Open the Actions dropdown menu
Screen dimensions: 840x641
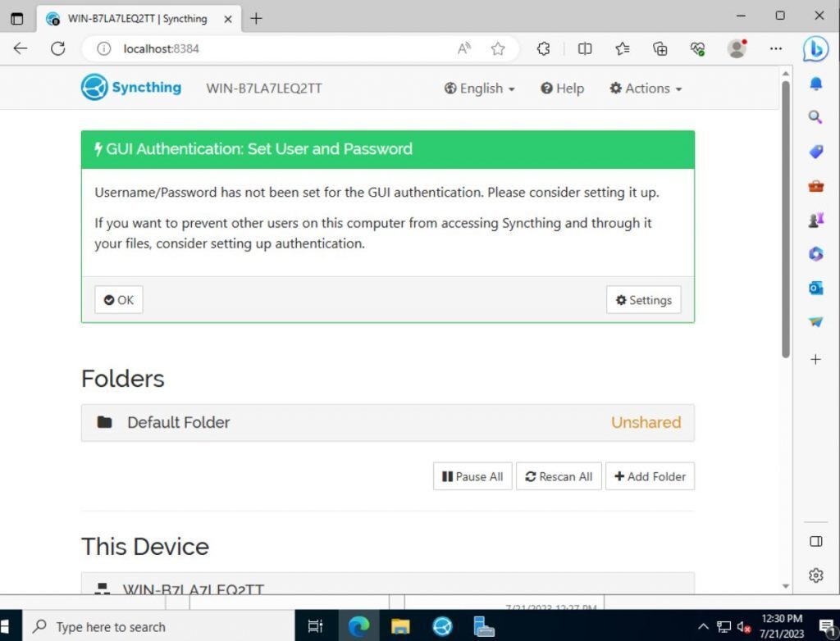click(646, 89)
